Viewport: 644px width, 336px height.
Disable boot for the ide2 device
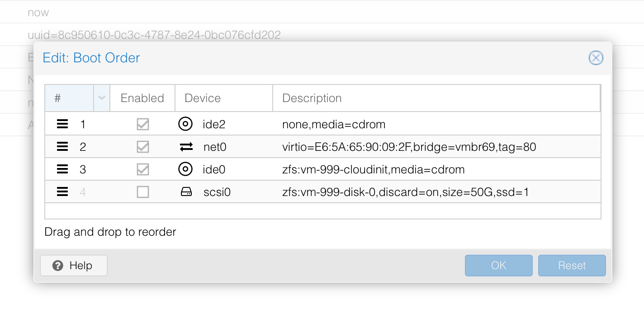[x=143, y=124]
